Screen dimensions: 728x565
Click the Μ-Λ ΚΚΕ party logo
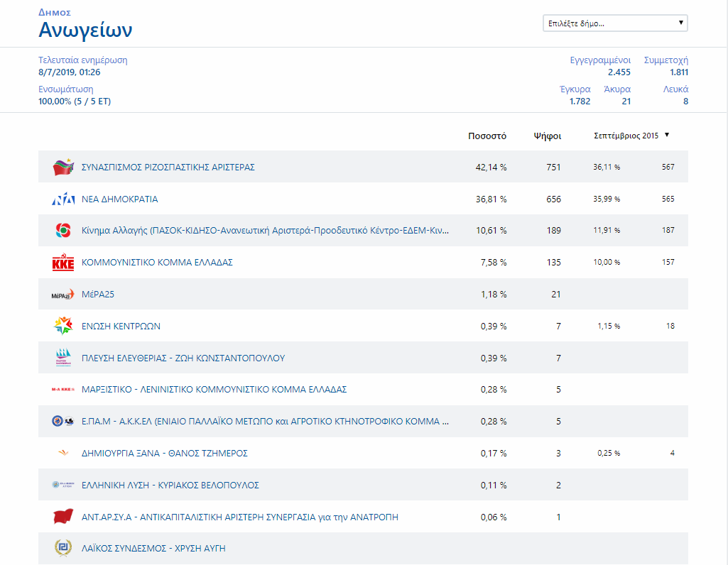pyautogui.click(x=63, y=390)
